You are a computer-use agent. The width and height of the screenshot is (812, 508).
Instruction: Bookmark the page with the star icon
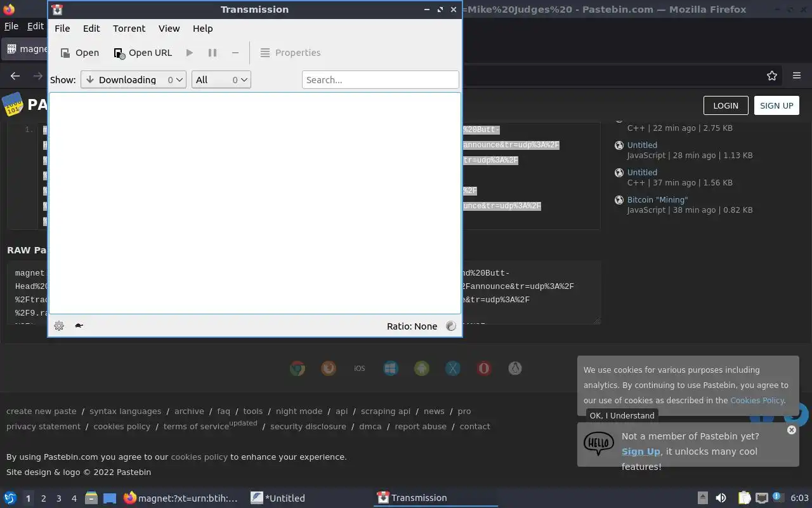coord(772,76)
